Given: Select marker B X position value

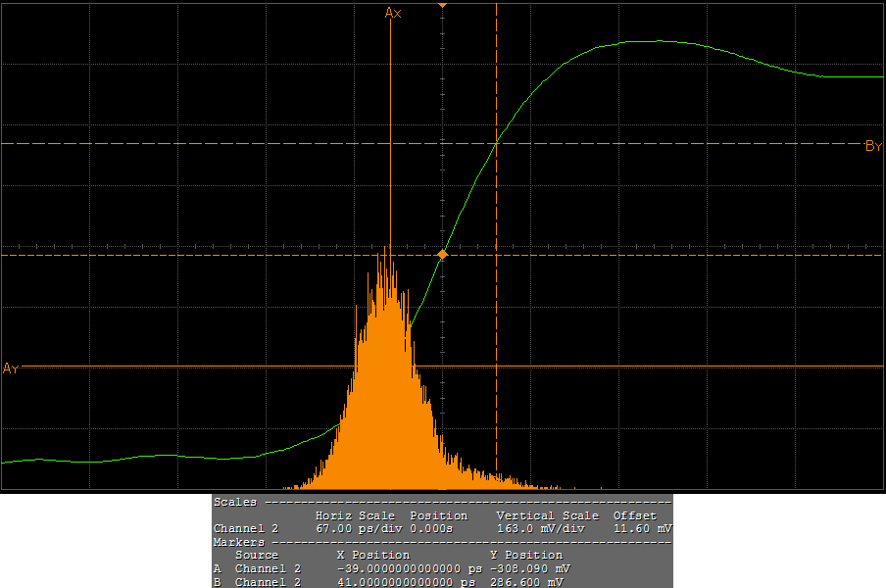Looking at the screenshot, I should (406, 582).
